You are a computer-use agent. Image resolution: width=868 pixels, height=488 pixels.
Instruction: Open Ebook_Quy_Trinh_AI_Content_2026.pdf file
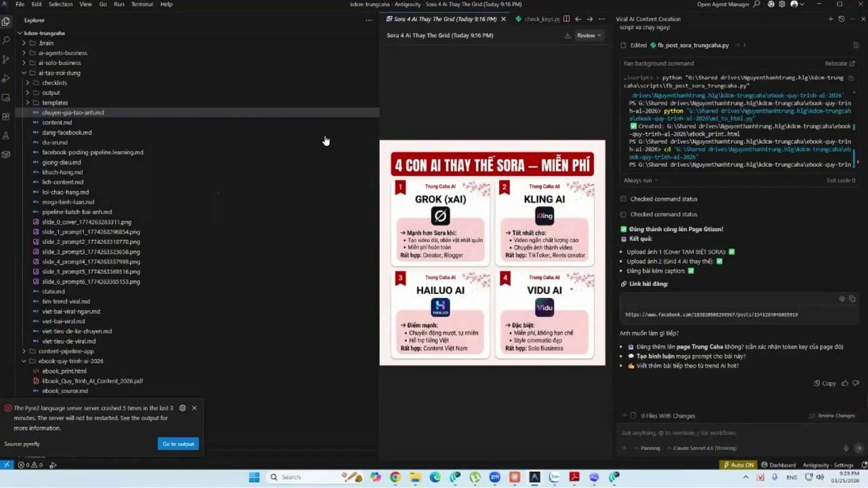[x=92, y=381]
